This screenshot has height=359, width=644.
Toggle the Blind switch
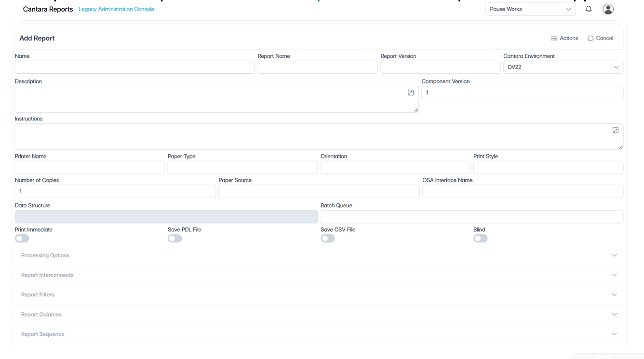point(481,239)
